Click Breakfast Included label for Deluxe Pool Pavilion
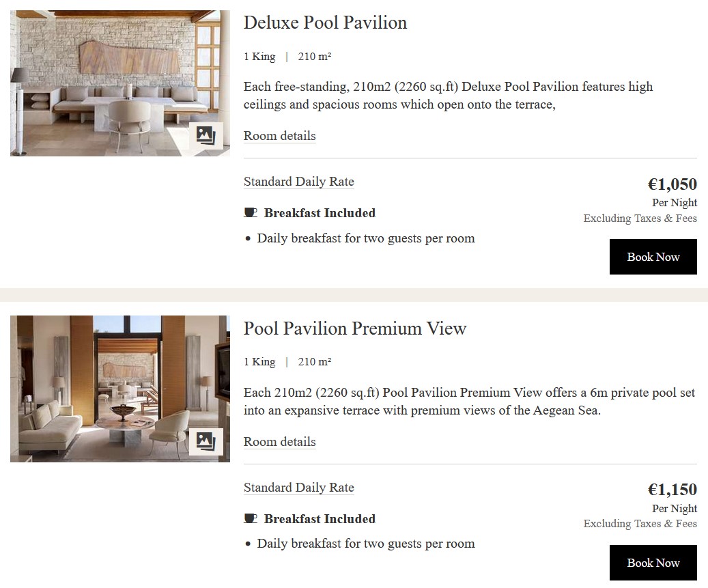Image resolution: width=708 pixels, height=588 pixels. (320, 213)
